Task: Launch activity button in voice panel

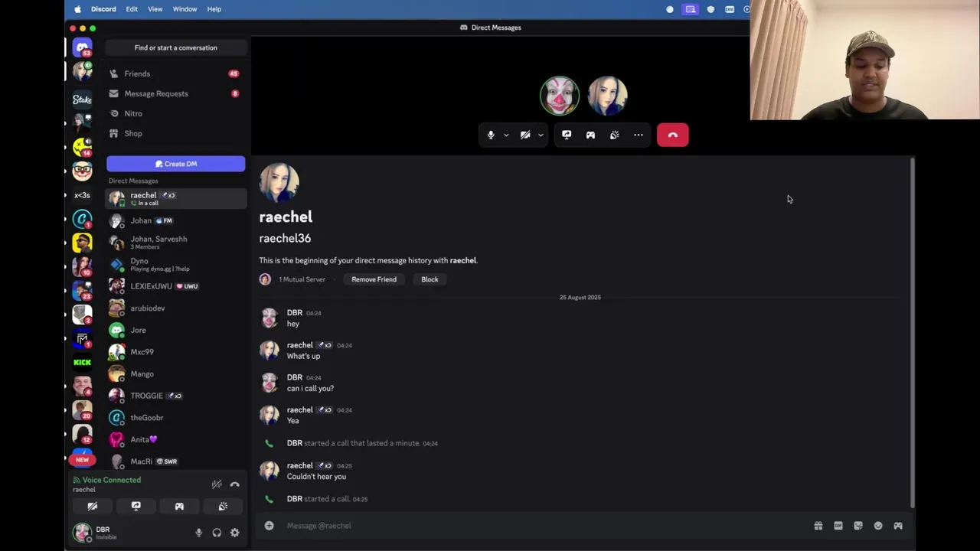Action: [x=179, y=506]
